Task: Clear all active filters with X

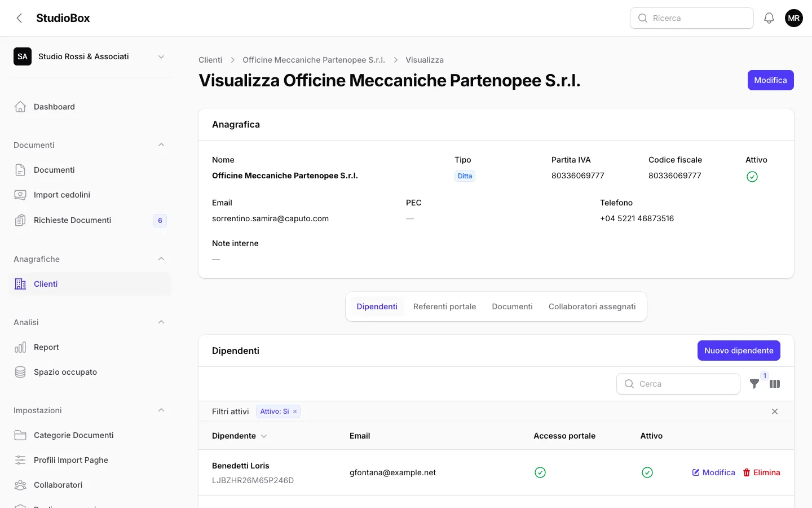Action: (x=775, y=411)
